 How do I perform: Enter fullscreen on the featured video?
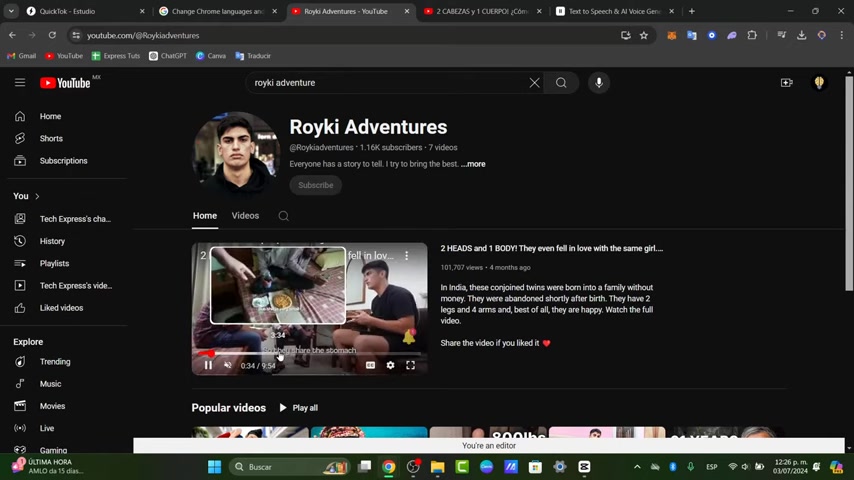coord(410,365)
